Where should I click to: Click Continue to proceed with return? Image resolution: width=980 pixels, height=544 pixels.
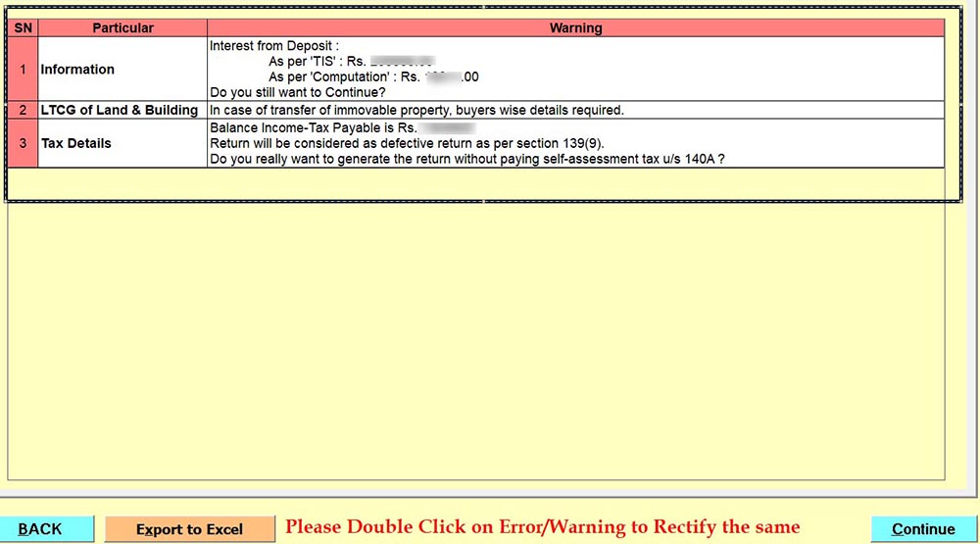(923, 529)
